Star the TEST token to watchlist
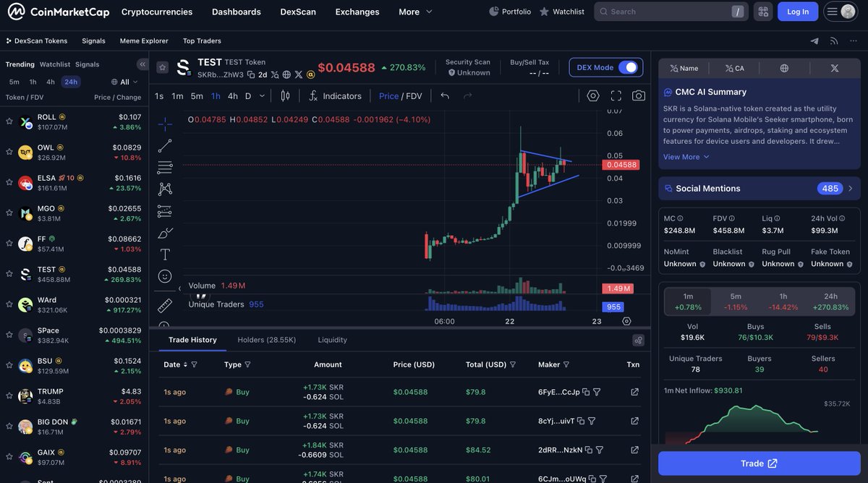This screenshot has width=868, height=483. tap(163, 67)
